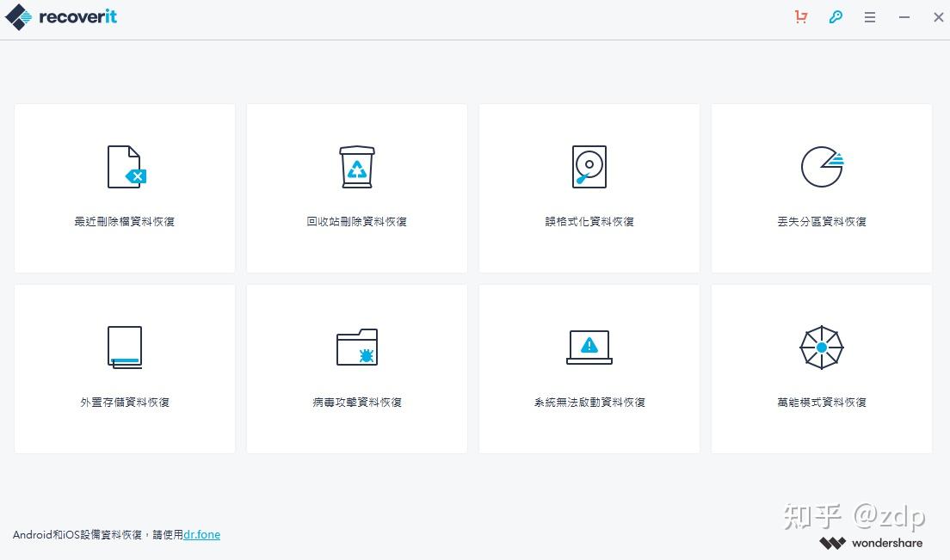The image size is (950, 560).
Task: Open the lost partition recovery pie icon
Action: [x=822, y=167]
